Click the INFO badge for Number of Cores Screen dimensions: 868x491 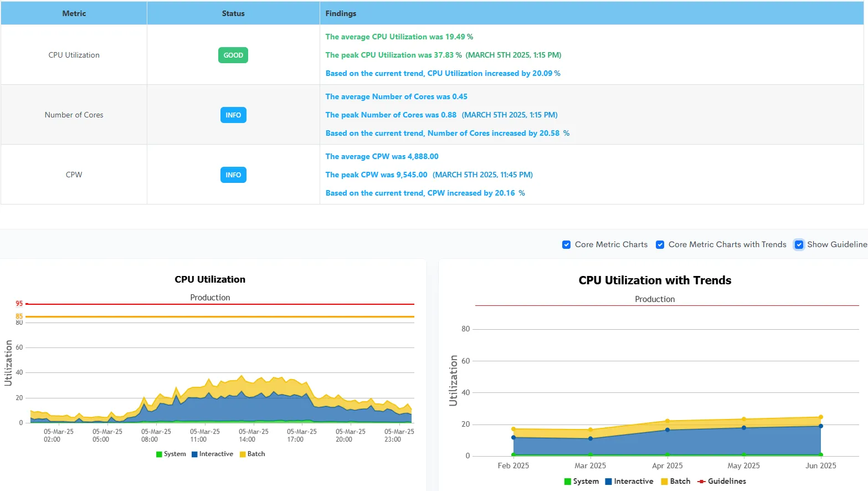click(233, 115)
